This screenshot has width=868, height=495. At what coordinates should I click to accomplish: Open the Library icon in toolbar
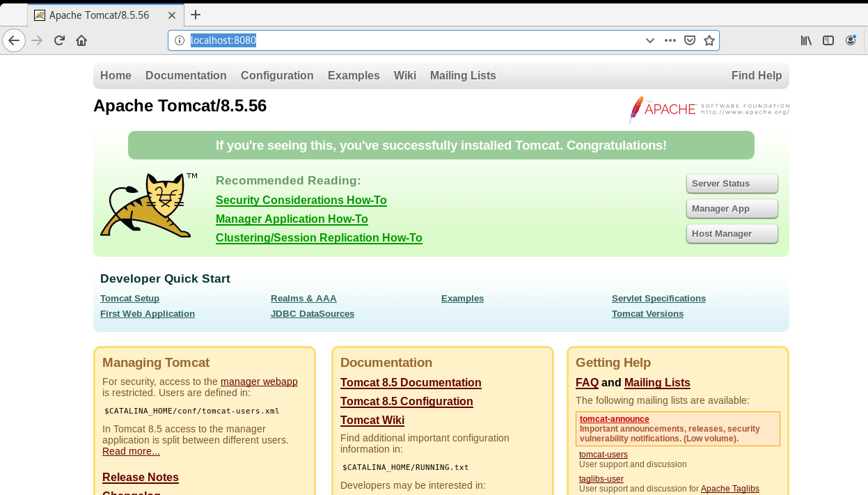point(806,40)
